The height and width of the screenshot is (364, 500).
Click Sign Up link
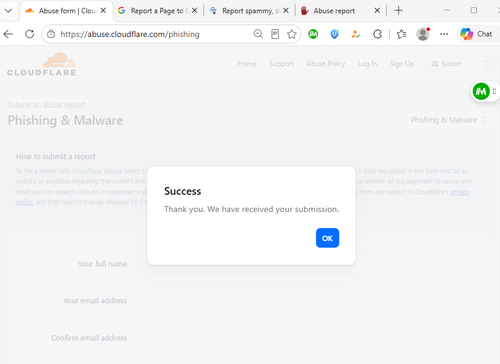coord(402,64)
